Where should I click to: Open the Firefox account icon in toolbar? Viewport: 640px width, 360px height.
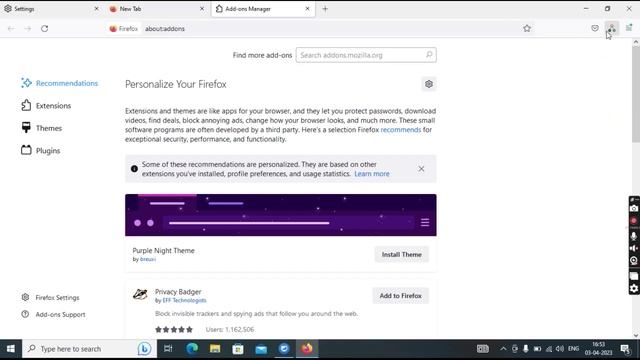pyautogui.click(x=611, y=28)
